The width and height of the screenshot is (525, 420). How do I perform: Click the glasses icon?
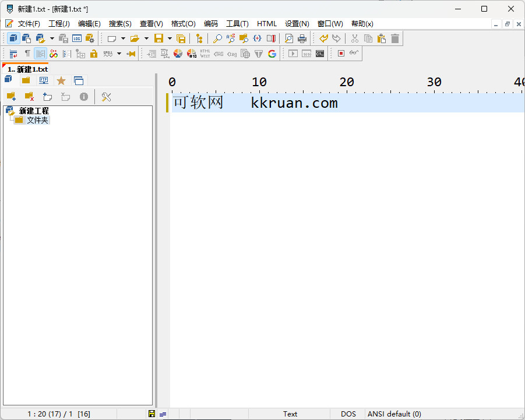pos(354,52)
